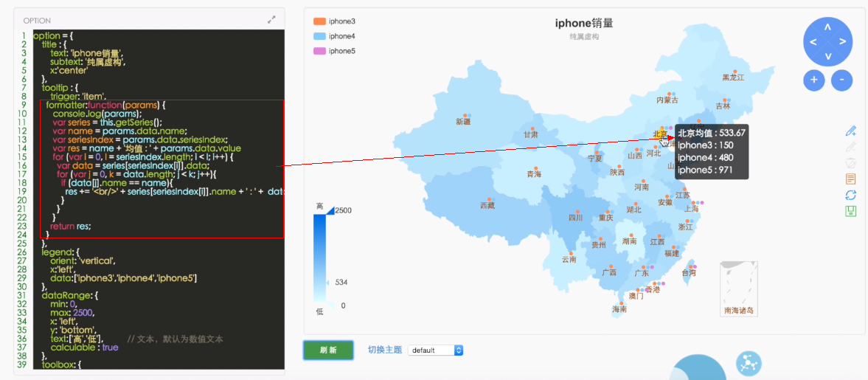Image resolution: width=868 pixels, height=380 pixels.
Task: Toggle the iphone3 series in legend
Action: pos(334,21)
